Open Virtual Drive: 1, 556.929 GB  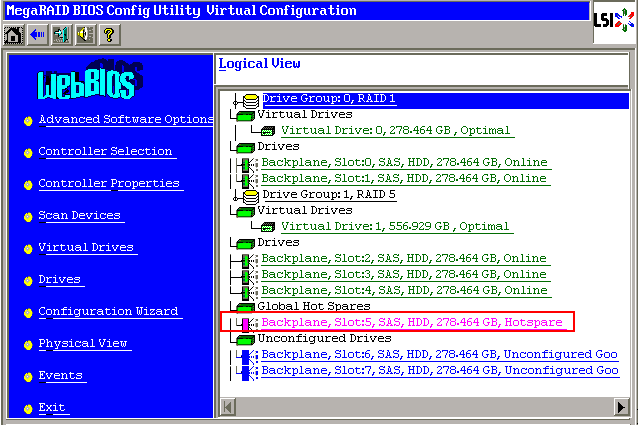pos(395,227)
